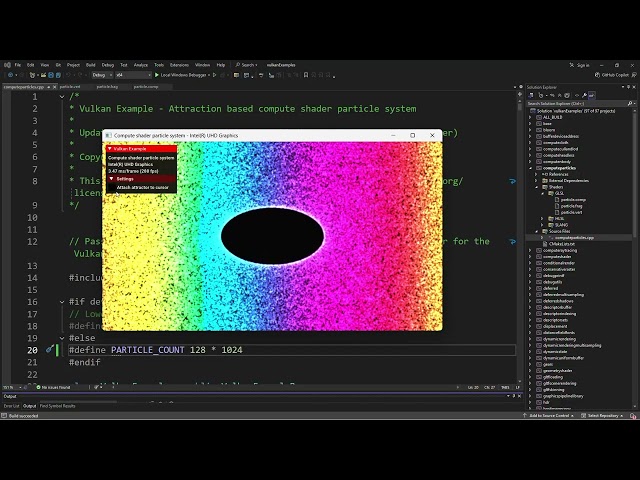Collapse the comment block at line 1

tap(62, 97)
